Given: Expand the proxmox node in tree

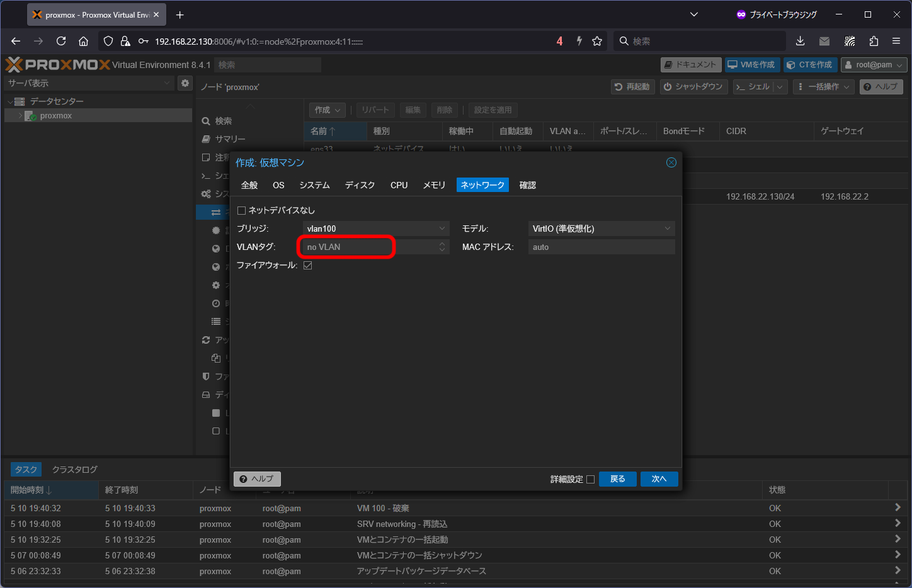Looking at the screenshot, I should tap(20, 116).
